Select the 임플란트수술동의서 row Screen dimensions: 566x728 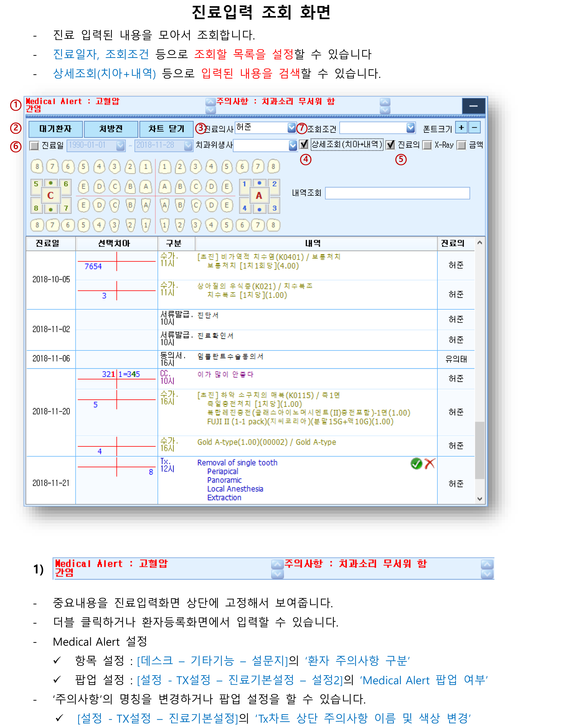click(250, 359)
